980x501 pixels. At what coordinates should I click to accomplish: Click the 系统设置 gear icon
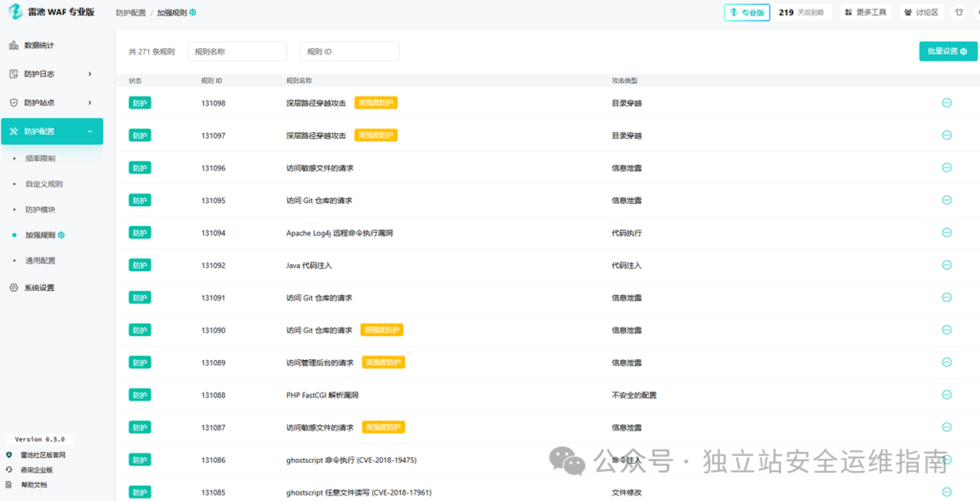tap(13, 287)
